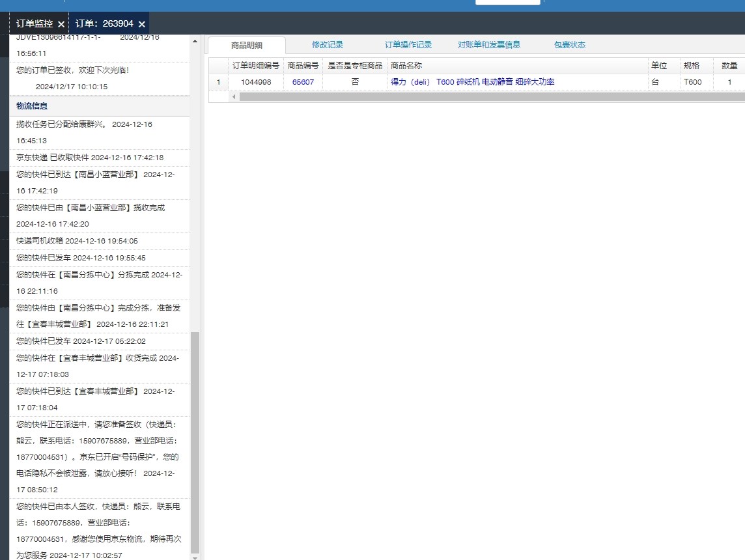
Task: Click the 商品编号 column header
Action: pos(303,66)
